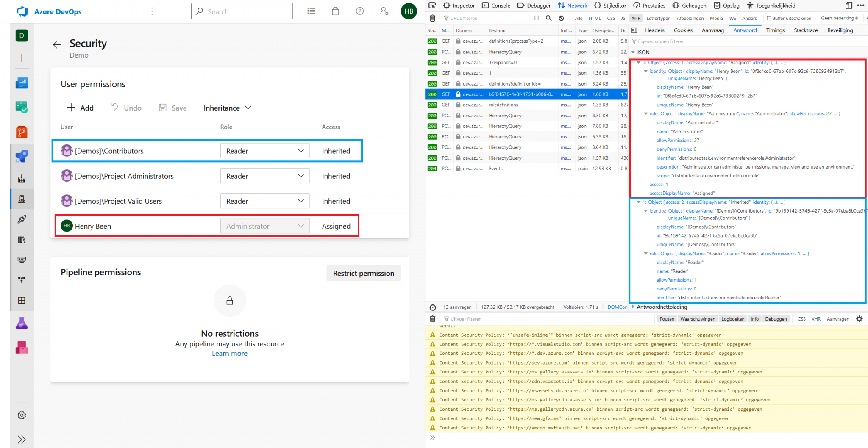This screenshot has width=868, height=448.
Task: Activate the element picker in DevTools
Action: pyautogui.click(x=432, y=5)
